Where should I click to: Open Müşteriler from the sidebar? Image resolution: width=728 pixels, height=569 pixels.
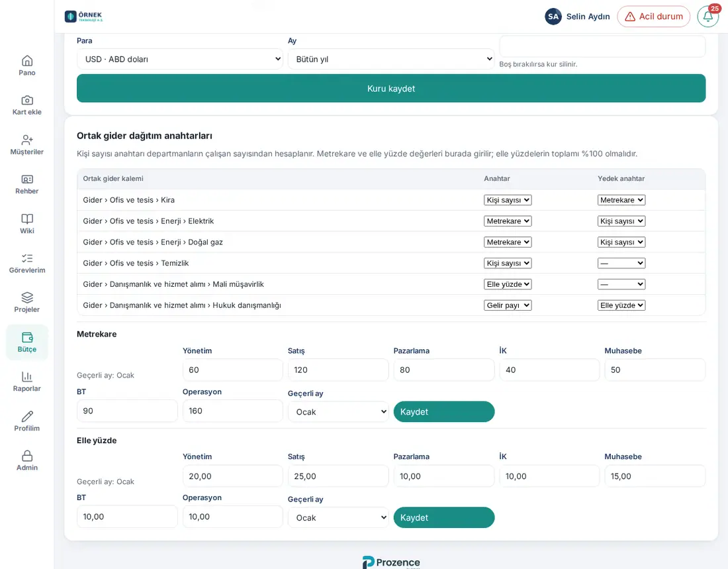27,144
